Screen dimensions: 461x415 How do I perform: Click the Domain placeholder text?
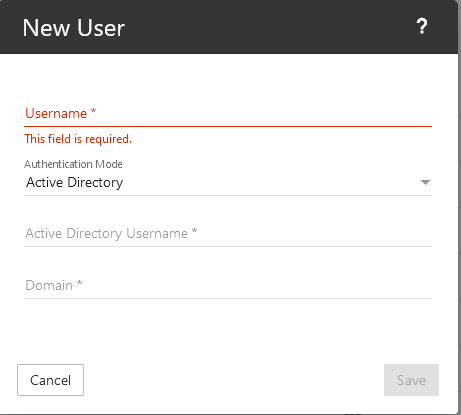(x=49, y=286)
